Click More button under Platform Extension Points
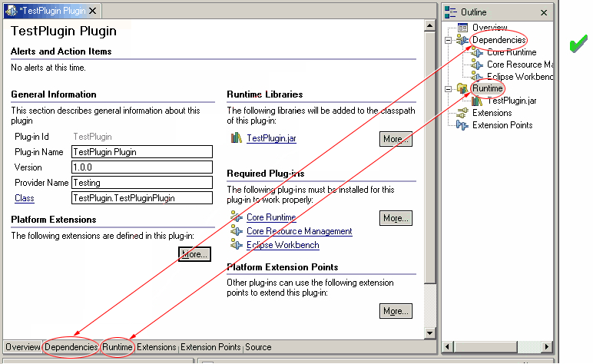593x364 pixels. [x=396, y=311]
